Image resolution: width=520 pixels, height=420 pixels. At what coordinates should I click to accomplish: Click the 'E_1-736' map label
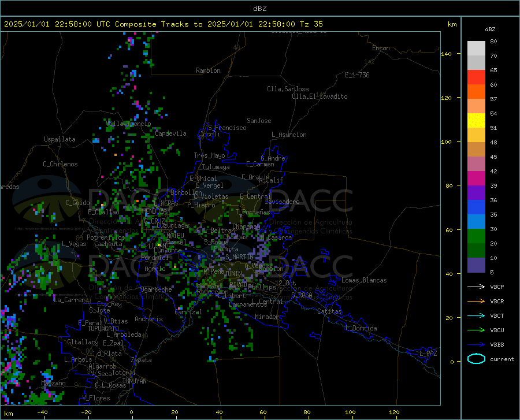click(x=357, y=75)
